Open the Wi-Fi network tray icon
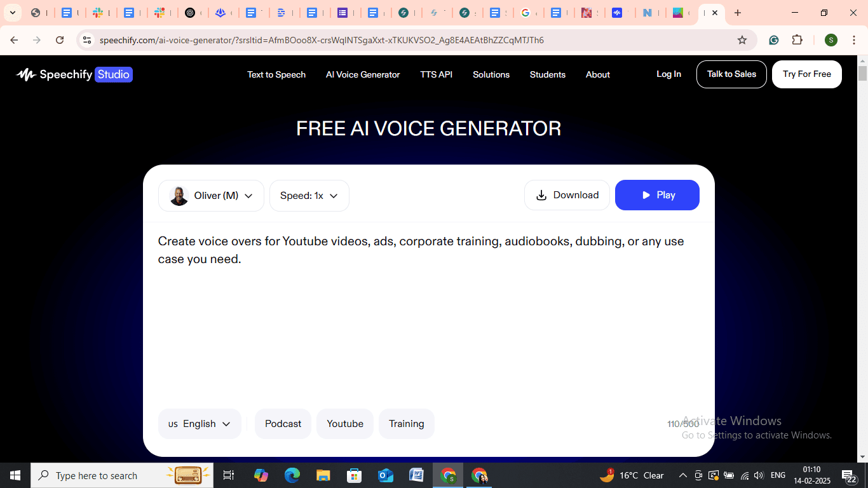This screenshot has width=868, height=488. click(x=744, y=475)
